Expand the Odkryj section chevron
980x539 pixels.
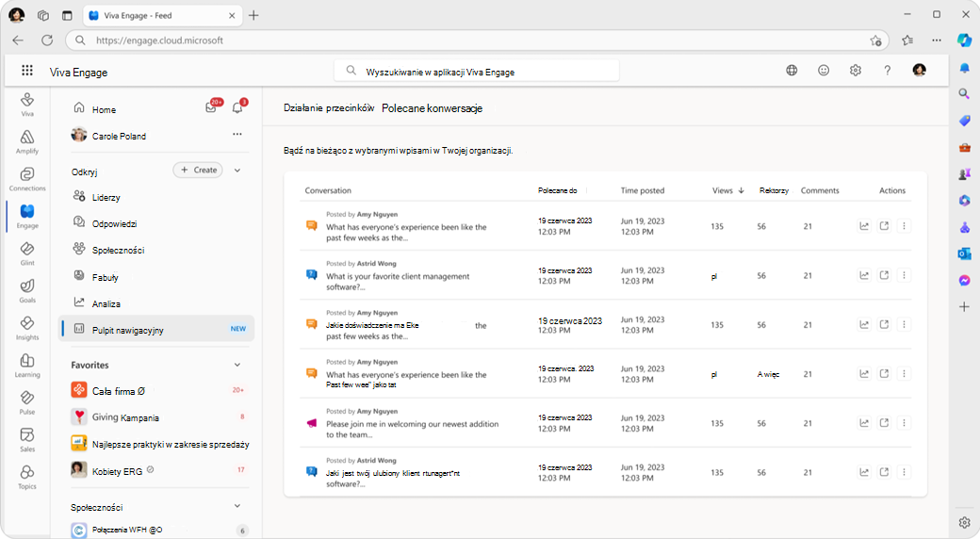(237, 170)
